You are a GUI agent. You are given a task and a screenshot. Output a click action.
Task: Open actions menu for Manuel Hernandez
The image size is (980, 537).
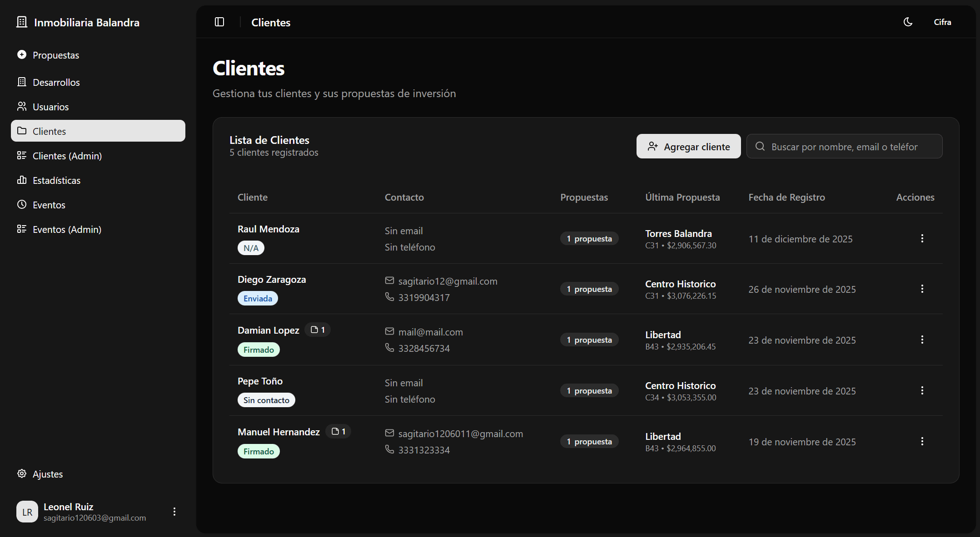[x=922, y=442]
